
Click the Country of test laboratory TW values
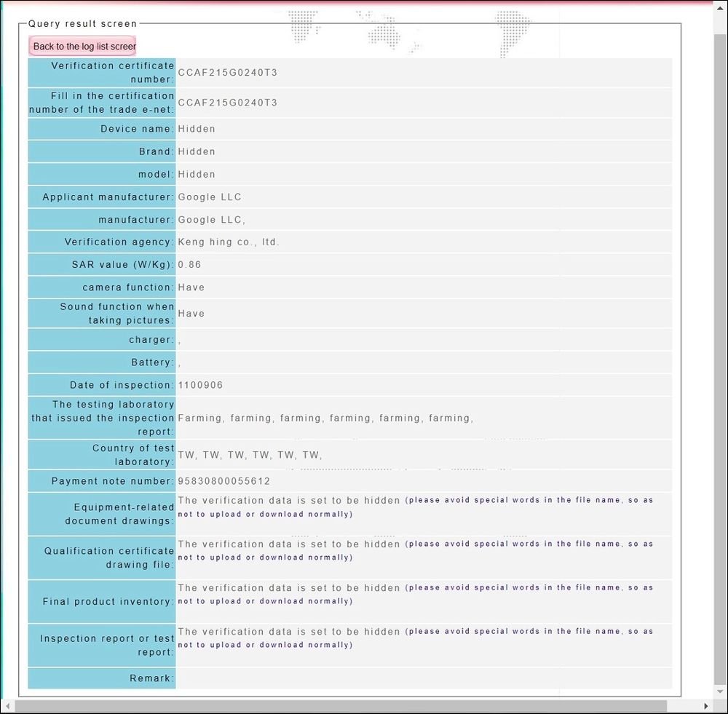[x=249, y=456]
